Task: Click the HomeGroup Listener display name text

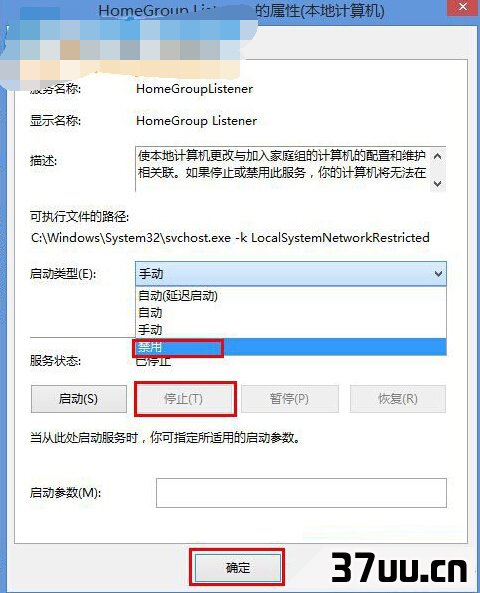Action: tap(196, 121)
